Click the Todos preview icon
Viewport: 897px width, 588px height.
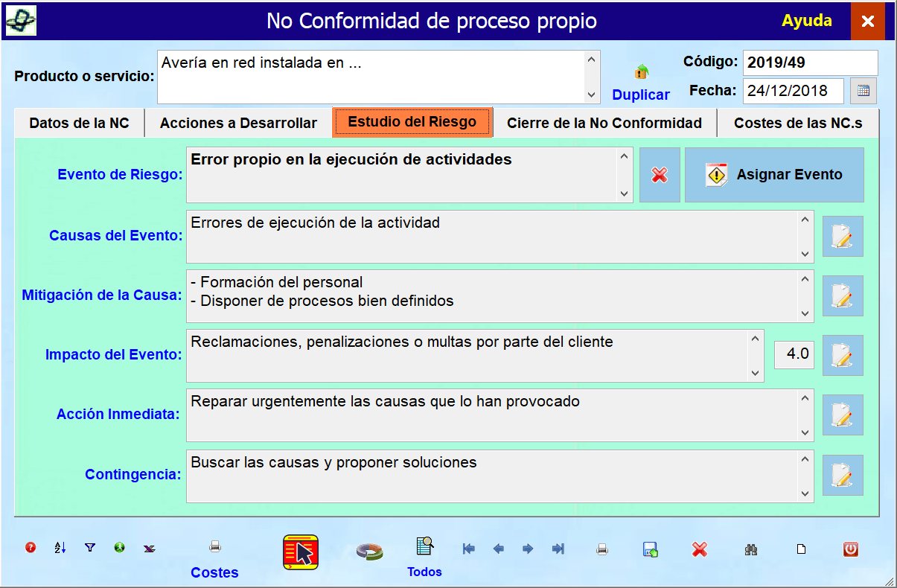[425, 546]
